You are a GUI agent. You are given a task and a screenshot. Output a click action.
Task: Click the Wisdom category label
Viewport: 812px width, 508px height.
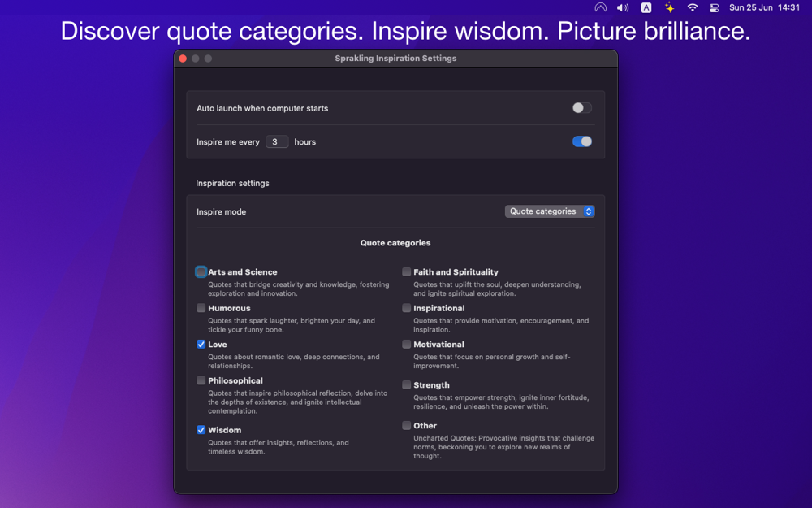tap(224, 430)
